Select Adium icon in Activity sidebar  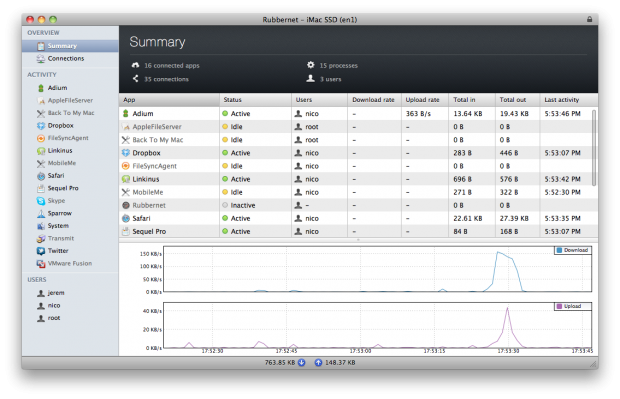[x=41, y=88]
